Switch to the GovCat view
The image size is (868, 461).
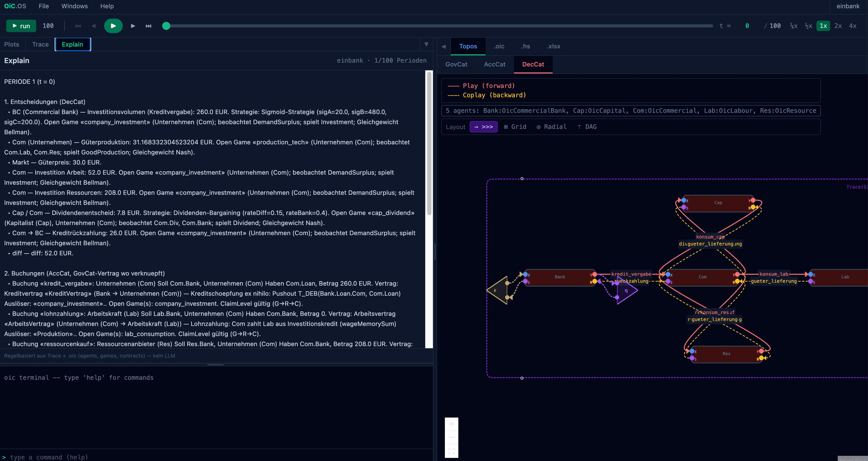point(456,64)
